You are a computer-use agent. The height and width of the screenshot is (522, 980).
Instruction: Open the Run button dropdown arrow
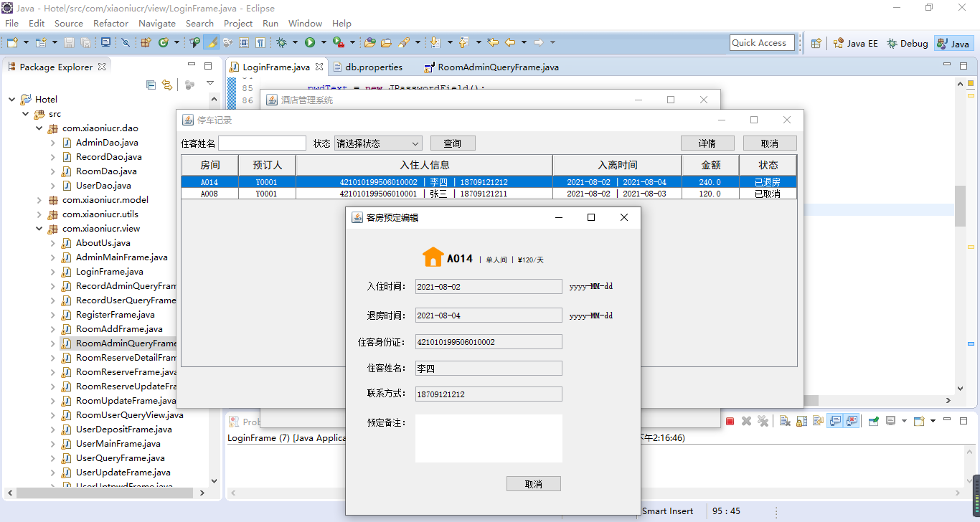[x=324, y=43]
